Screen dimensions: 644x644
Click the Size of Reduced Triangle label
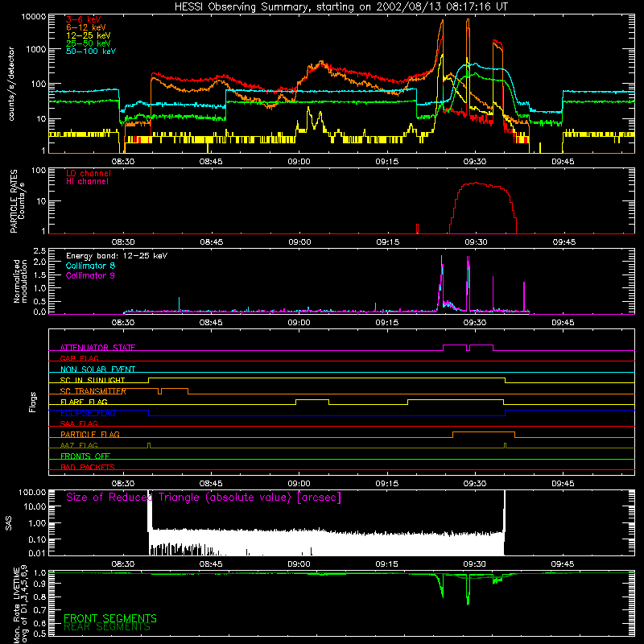pyautogui.click(x=204, y=497)
